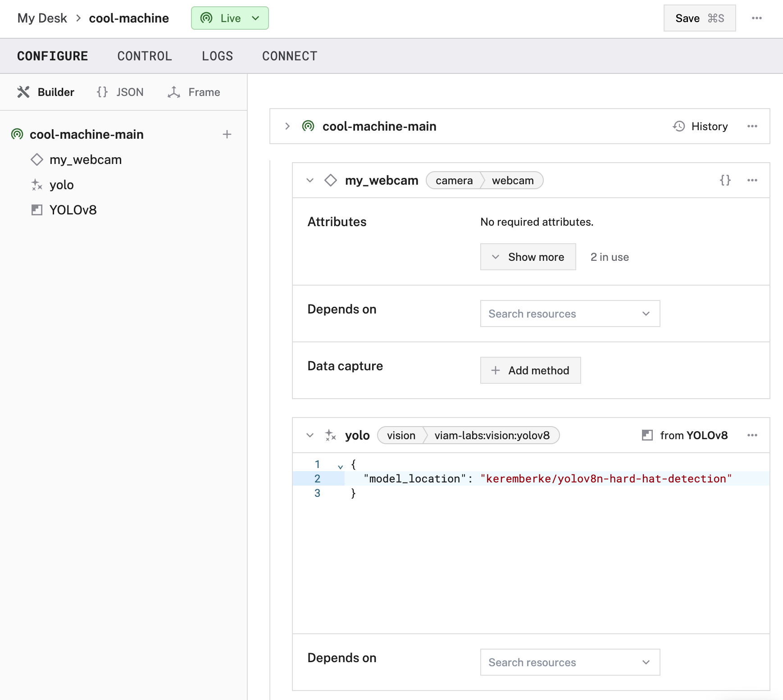Click the top-right page ellipsis menu

tap(756, 18)
